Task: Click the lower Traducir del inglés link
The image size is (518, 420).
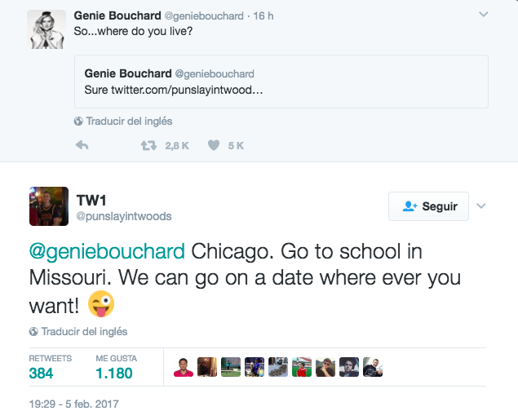Action: tap(84, 332)
